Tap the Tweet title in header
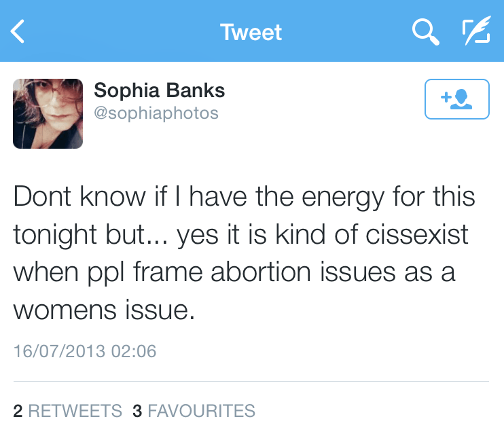The height and width of the screenshot is (438, 504). click(251, 32)
